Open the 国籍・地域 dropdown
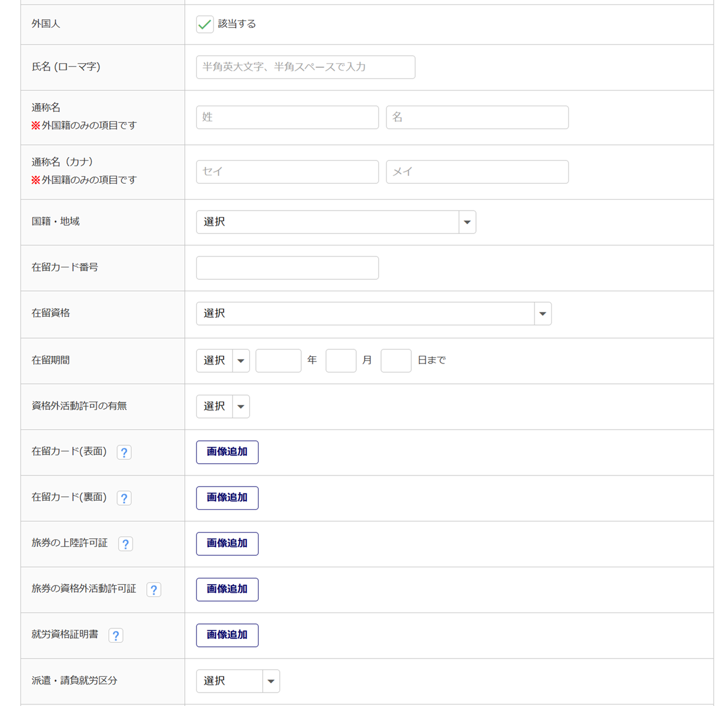 [x=336, y=222]
